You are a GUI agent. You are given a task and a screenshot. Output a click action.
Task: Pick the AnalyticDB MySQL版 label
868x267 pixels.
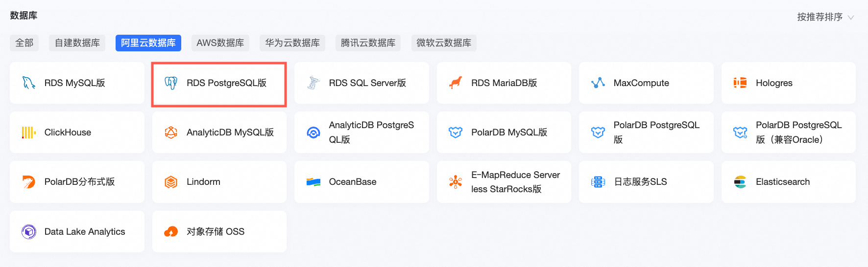click(x=230, y=133)
